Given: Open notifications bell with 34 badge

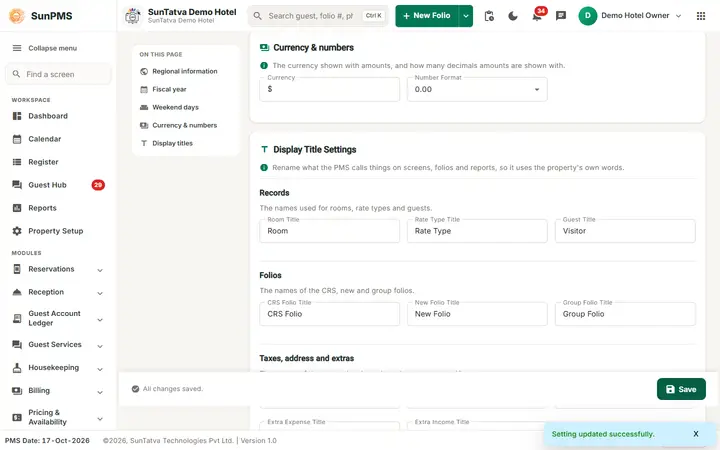Looking at the screenshot, I should pos(537,16).
